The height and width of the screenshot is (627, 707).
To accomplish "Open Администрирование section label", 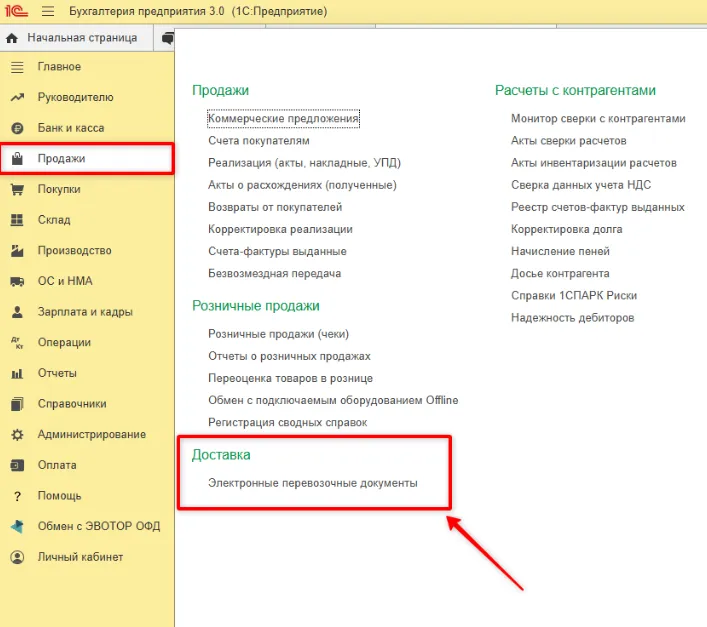I will (x=92, y=435).
